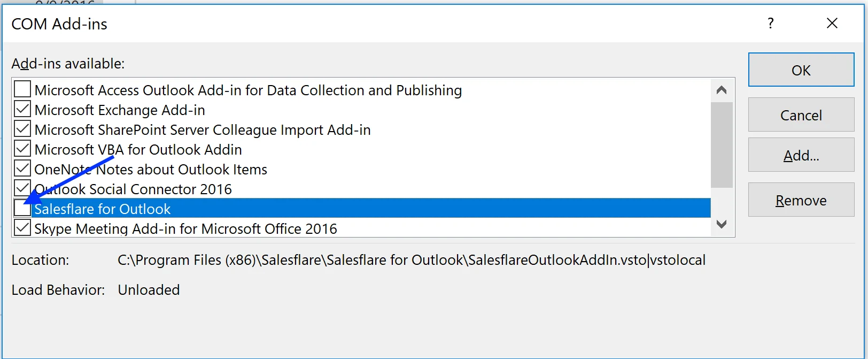Image resolution: width=868 pixels, height=359 pixels.
Task: Select the Salesflare for Outlook list row
Action: 362,209
